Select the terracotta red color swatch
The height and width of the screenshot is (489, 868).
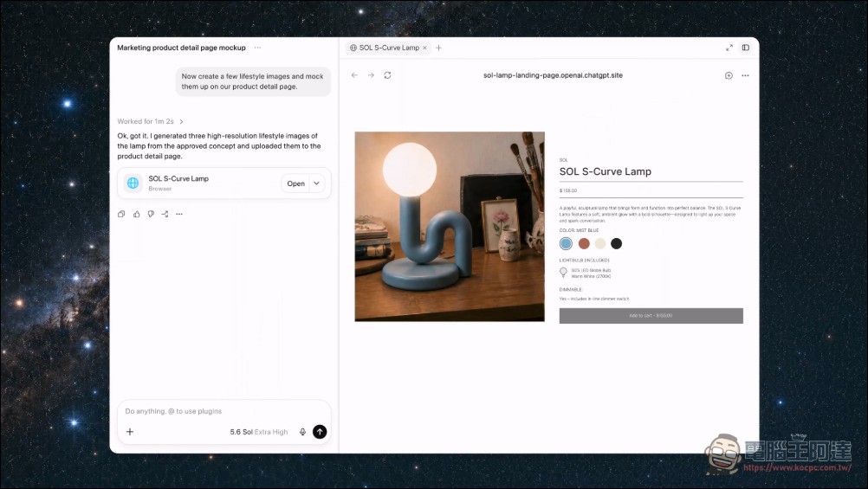coord(584,243)
